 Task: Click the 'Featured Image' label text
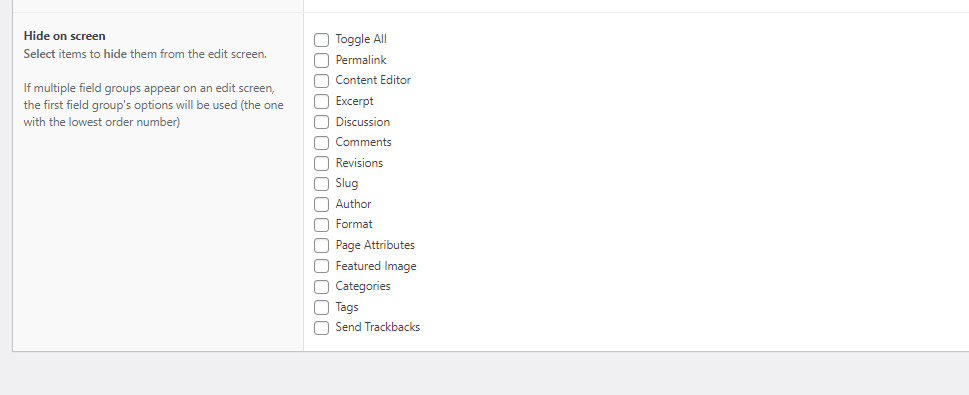pos(376,266)
